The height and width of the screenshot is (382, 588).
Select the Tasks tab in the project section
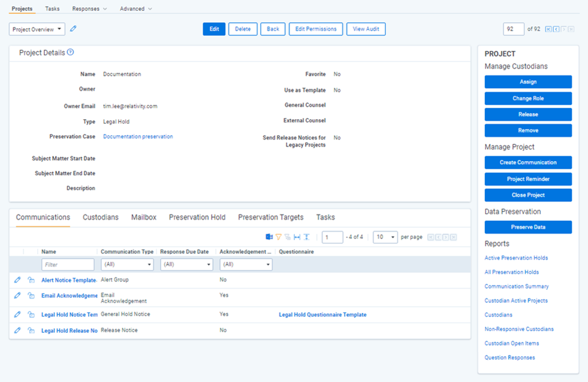325,217
